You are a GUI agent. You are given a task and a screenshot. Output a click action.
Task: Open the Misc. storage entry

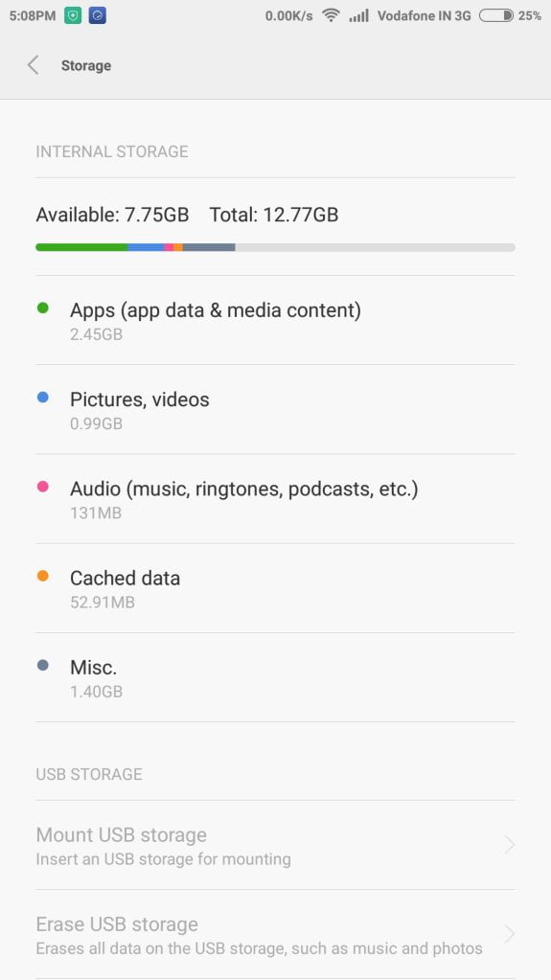click(x=275, y=677)
